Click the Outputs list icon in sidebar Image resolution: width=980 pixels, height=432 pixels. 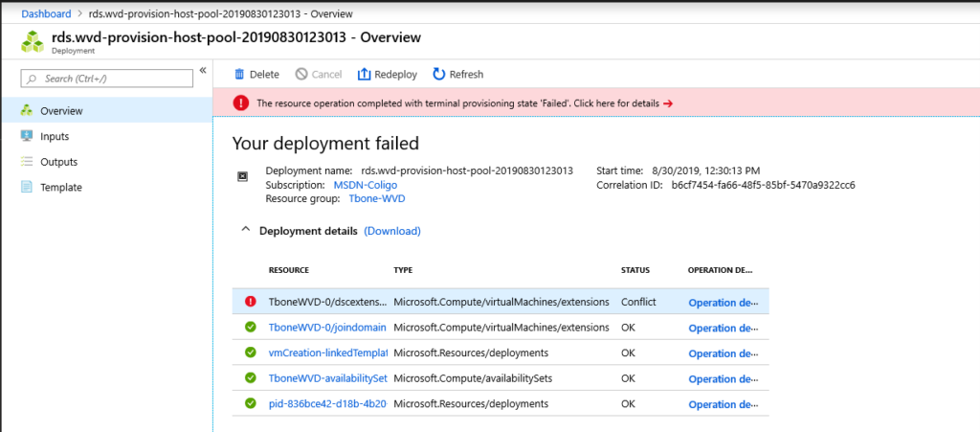click(x=26, y=162)
